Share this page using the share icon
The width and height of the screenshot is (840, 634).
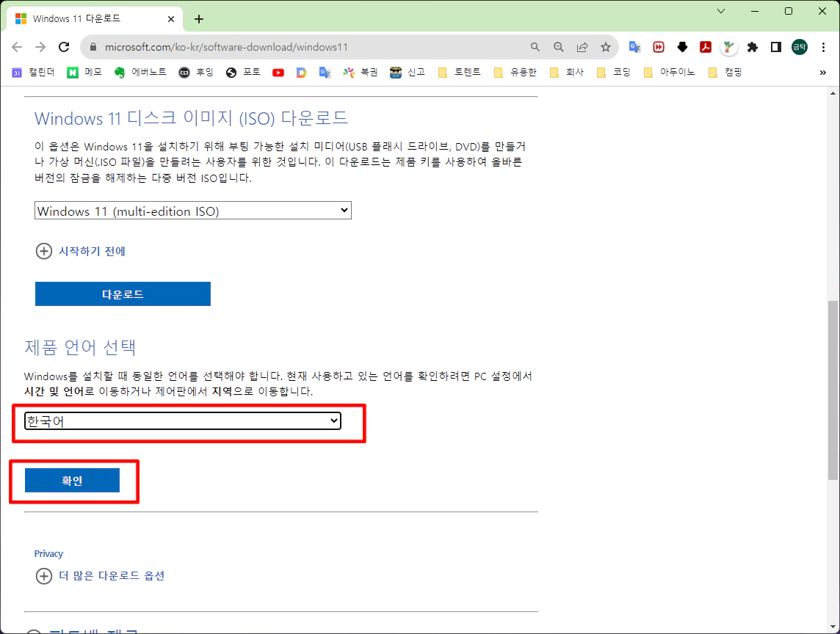coord(582,47)
